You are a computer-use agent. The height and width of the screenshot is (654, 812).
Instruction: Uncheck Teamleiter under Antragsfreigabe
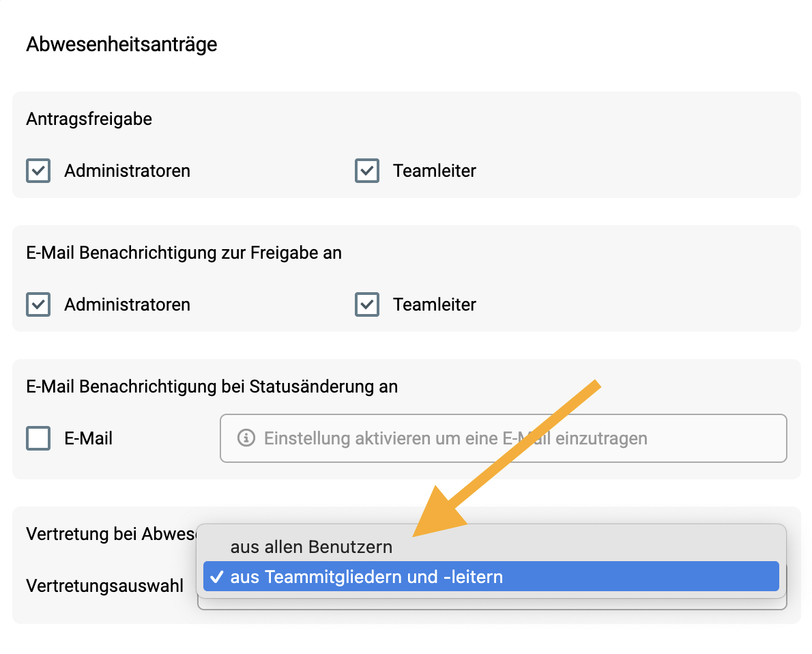pos(367,171)
